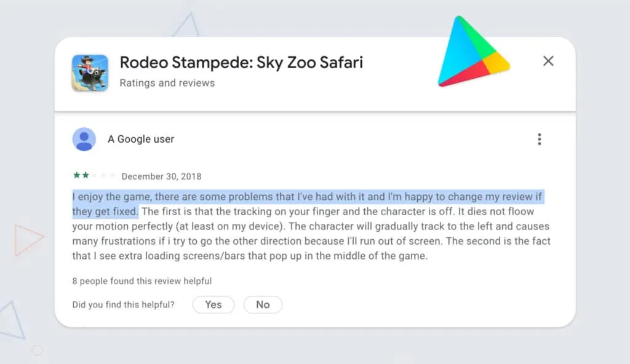The image size is (630, 364).
Task: Dismiss the review card with the X
Action: click(x=548, y=61)
